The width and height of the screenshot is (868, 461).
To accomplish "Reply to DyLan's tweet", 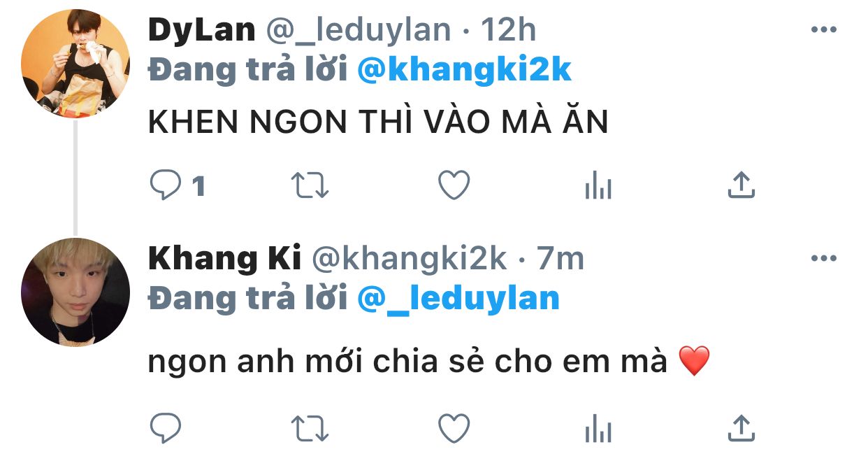I will pos(166,185).
